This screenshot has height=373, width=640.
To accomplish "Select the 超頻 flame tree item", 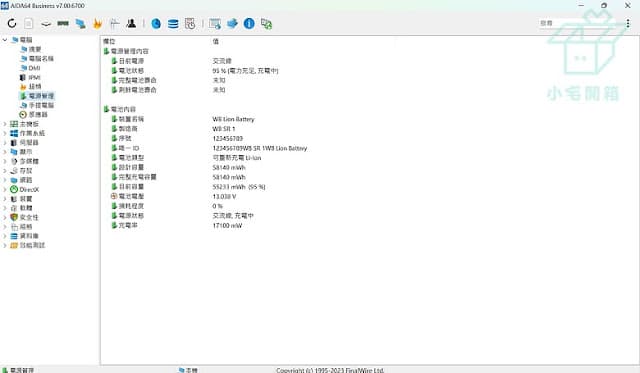I will coord(35,87).
